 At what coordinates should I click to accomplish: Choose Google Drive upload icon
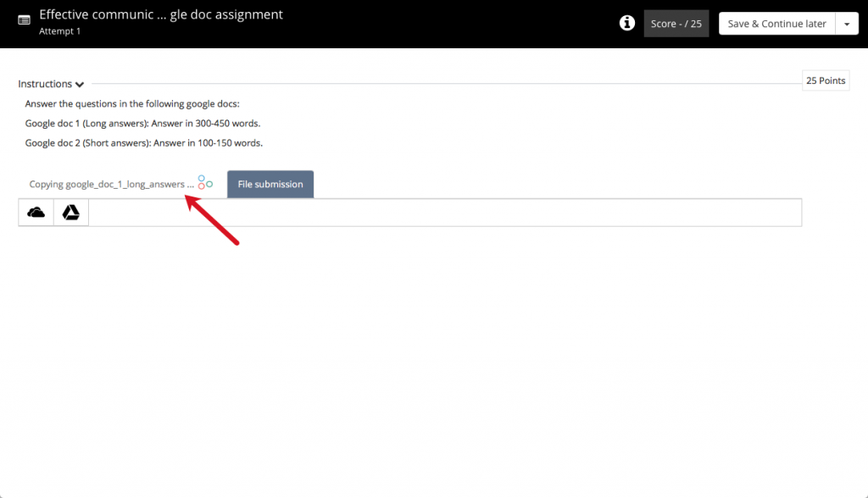pos(71,213)
